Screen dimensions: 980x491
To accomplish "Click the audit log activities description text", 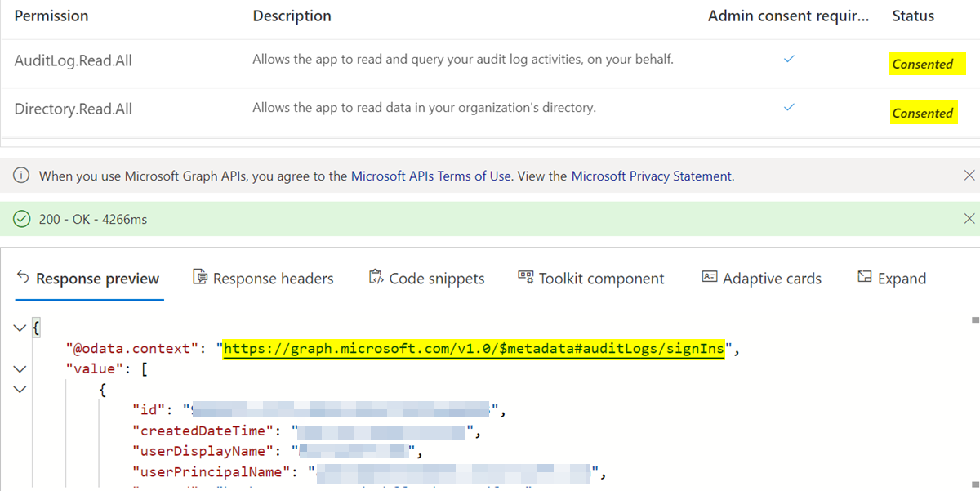I will (463, 59).
